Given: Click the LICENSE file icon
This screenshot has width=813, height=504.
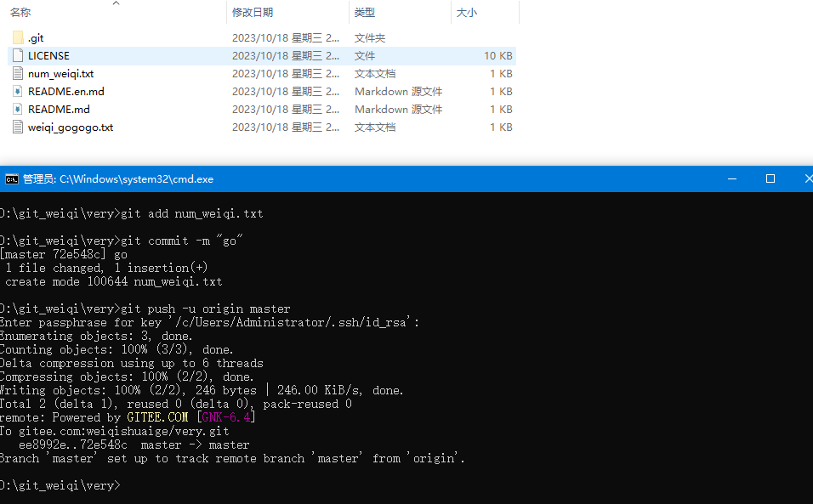Looking at the screenshot, I should [18, 55].
